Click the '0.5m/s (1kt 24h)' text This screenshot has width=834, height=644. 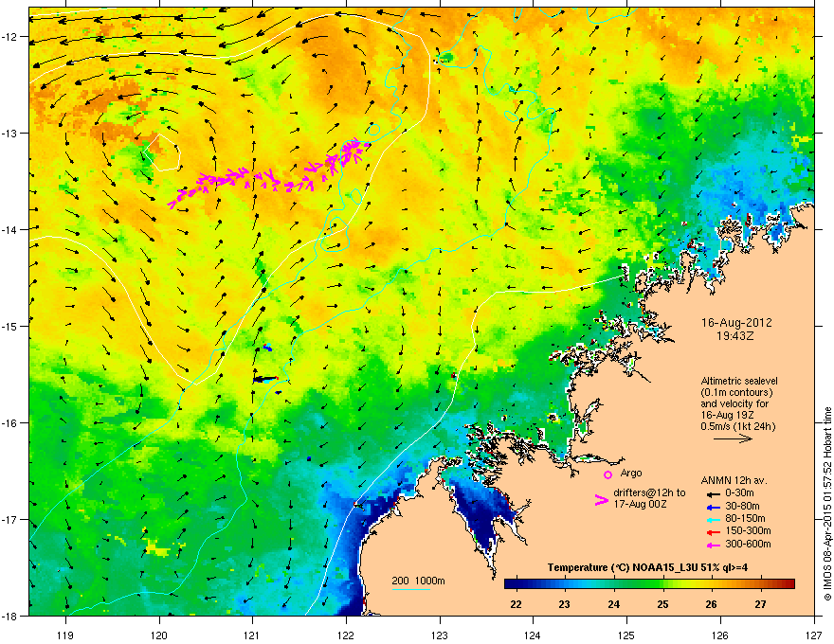click(737, 426)
